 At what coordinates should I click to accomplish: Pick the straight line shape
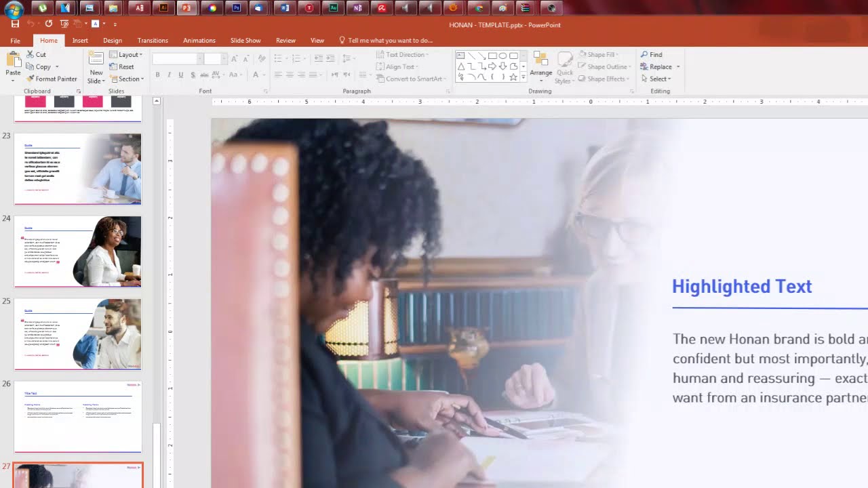click(471, 56)
